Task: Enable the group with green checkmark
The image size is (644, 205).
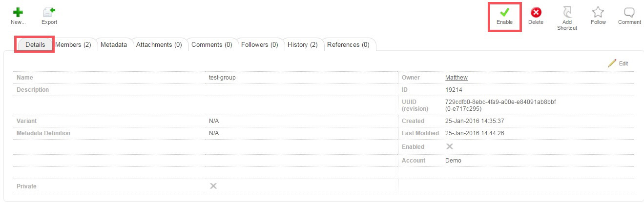Action: point(504,13)
